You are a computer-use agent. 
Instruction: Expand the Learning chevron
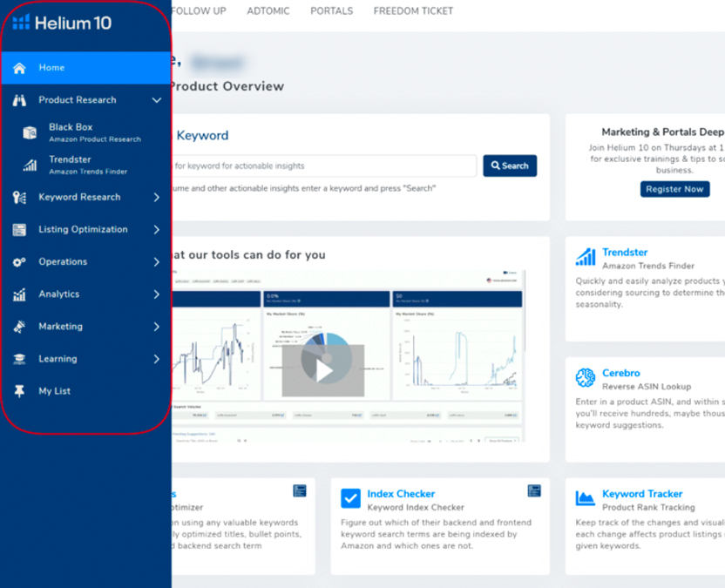pyautogui.click(x=157, y=359)
